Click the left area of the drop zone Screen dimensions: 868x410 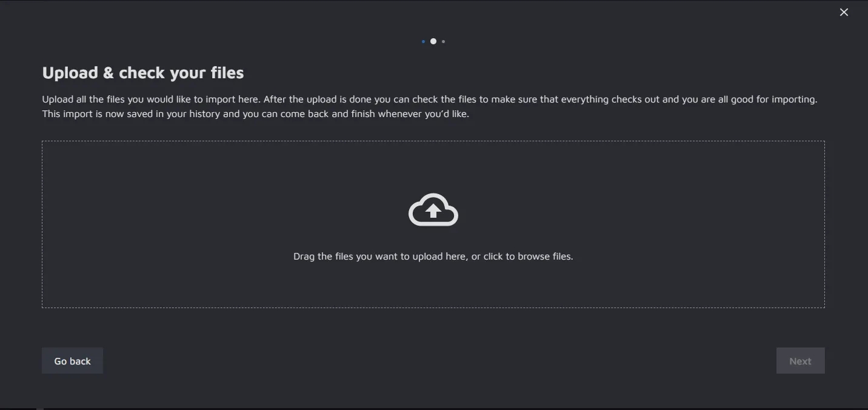click(x=121, y=224)
